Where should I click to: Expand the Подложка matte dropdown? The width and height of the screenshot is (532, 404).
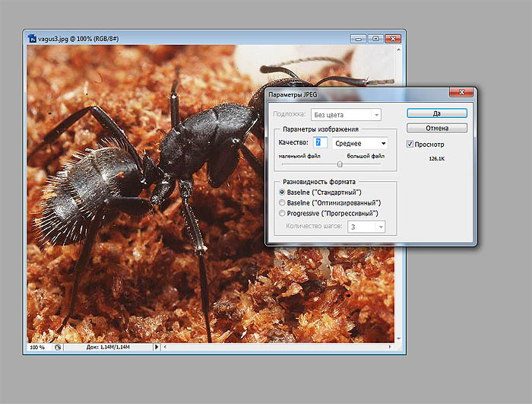tap(346, 115)
